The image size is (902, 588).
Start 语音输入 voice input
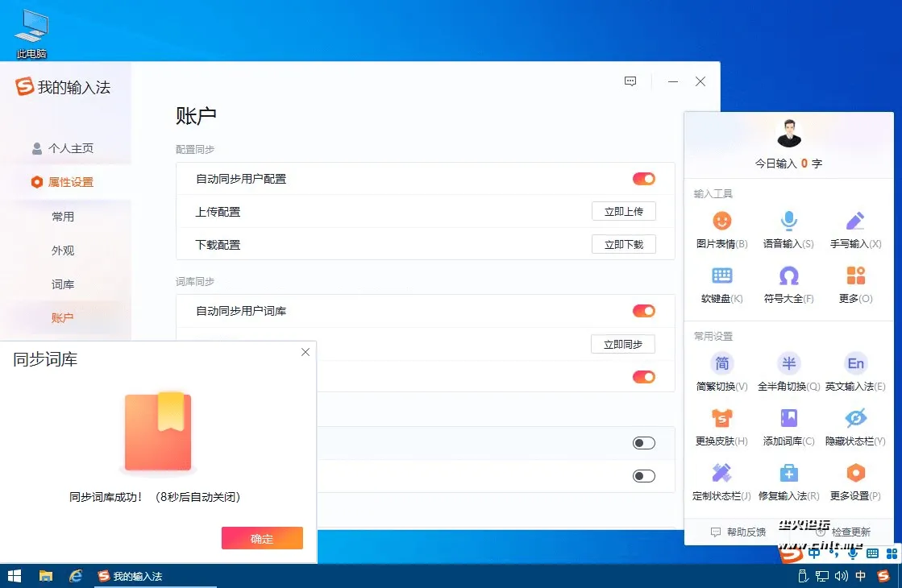(x=788, y=228)
